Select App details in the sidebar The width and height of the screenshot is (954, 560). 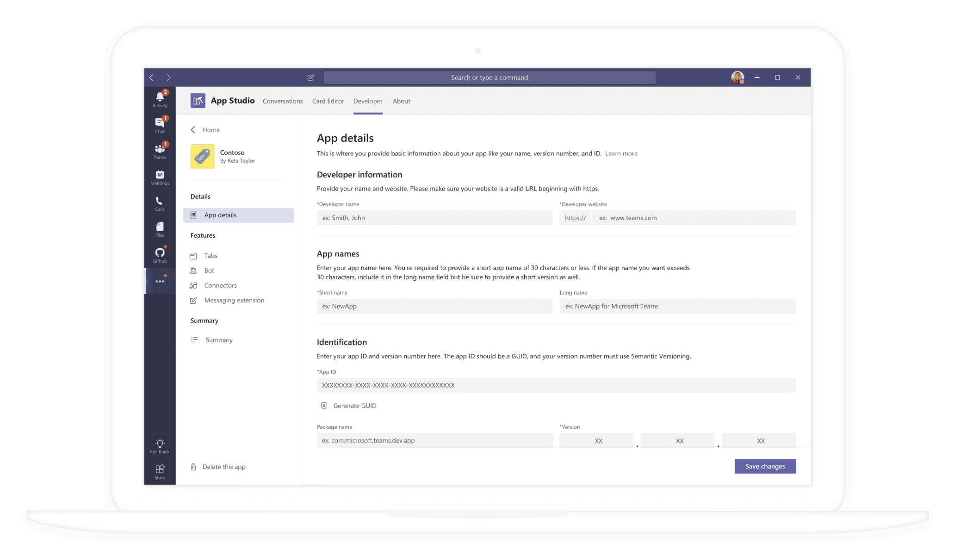pyautogui.click(x=239, y=215)
